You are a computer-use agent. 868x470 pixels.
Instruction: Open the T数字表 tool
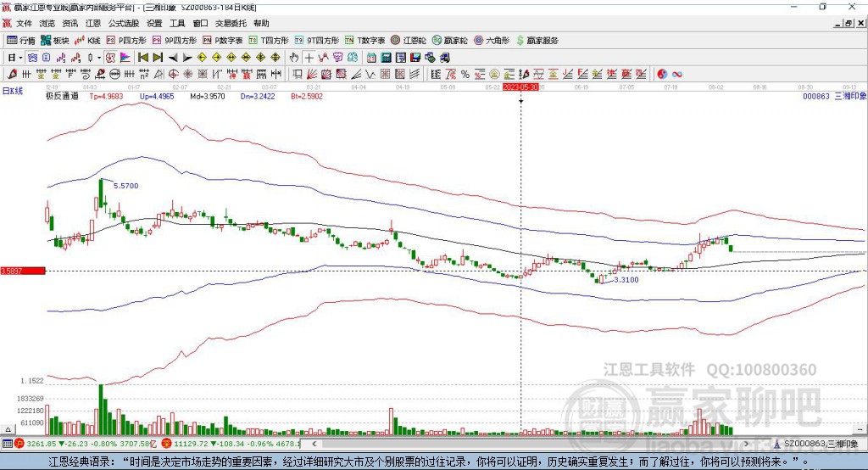coord(364,41)
